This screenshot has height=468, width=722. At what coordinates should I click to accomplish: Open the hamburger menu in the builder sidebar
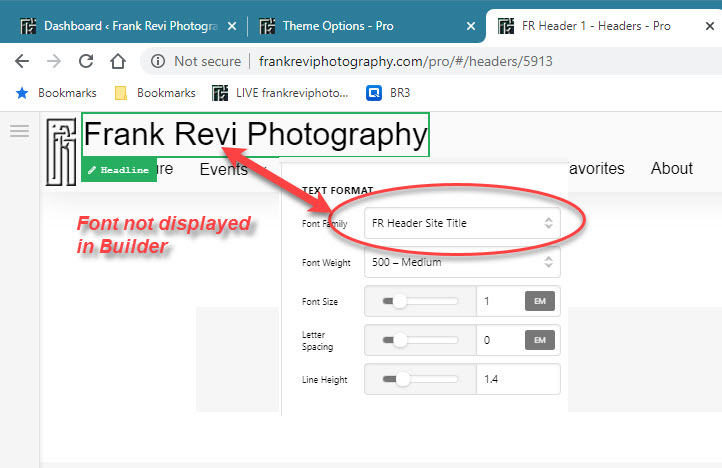[x=19, y=131]
